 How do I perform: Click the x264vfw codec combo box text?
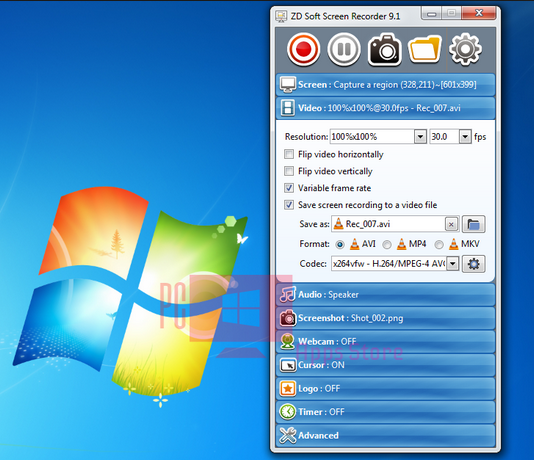coord(389,264)
